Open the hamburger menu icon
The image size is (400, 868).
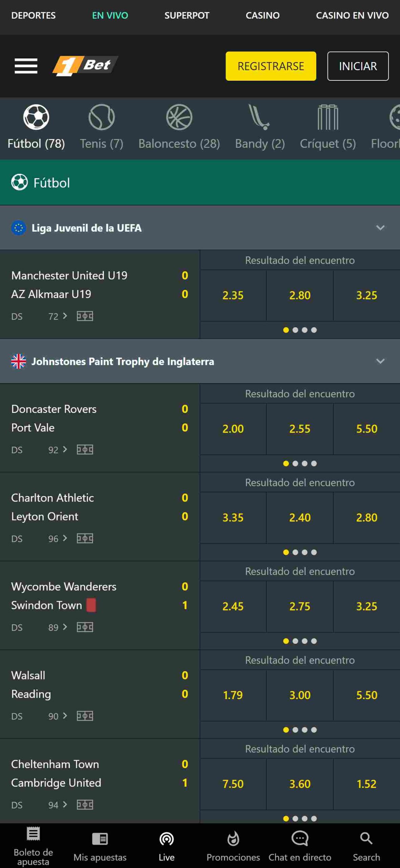26,66
